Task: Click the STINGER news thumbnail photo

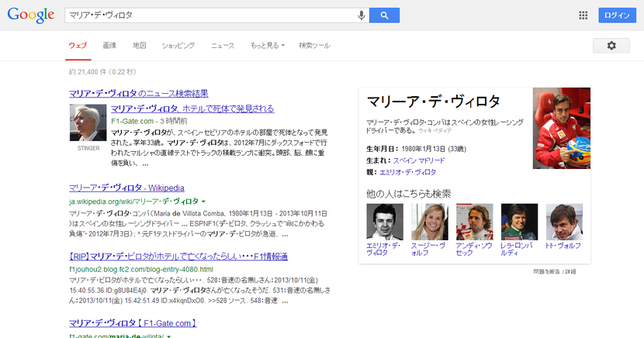Action: (x=88, y=122)
